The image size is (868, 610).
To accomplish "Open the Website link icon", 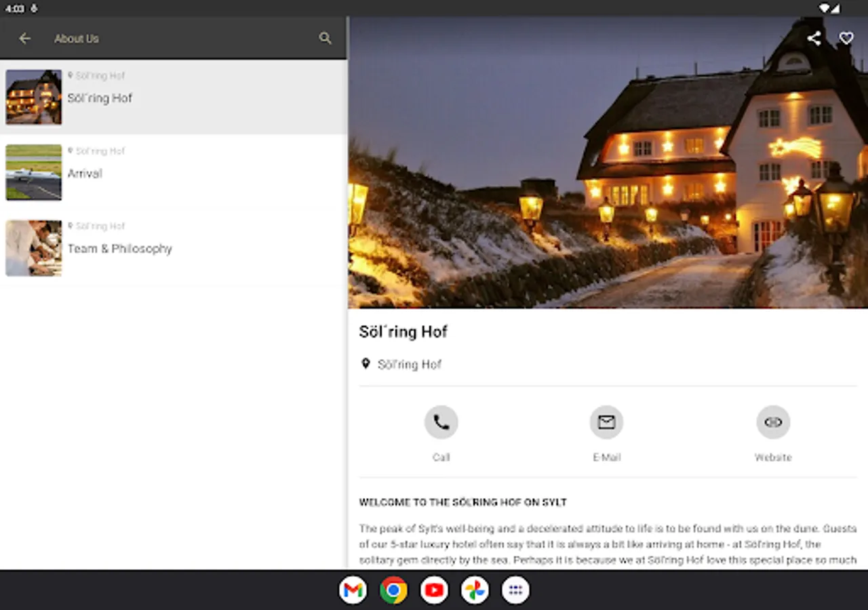I will [773, 422].
